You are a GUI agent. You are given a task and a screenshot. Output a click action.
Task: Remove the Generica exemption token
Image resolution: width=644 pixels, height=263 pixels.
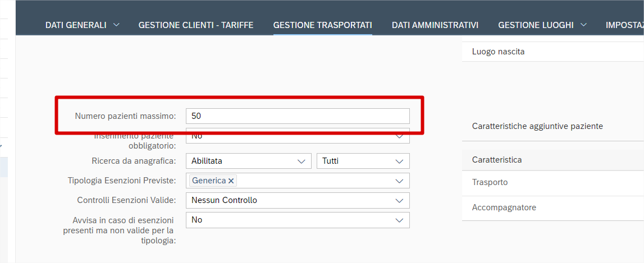point(231,181)
